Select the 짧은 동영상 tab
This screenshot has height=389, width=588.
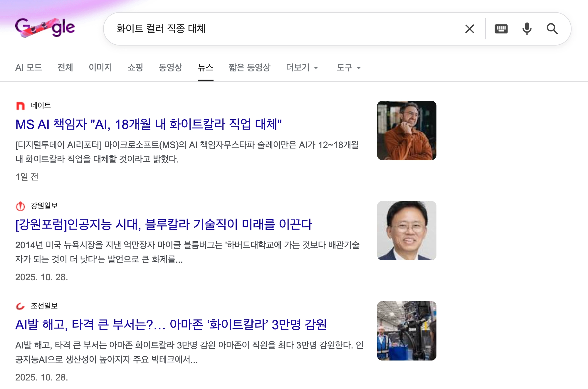[249, 68]
